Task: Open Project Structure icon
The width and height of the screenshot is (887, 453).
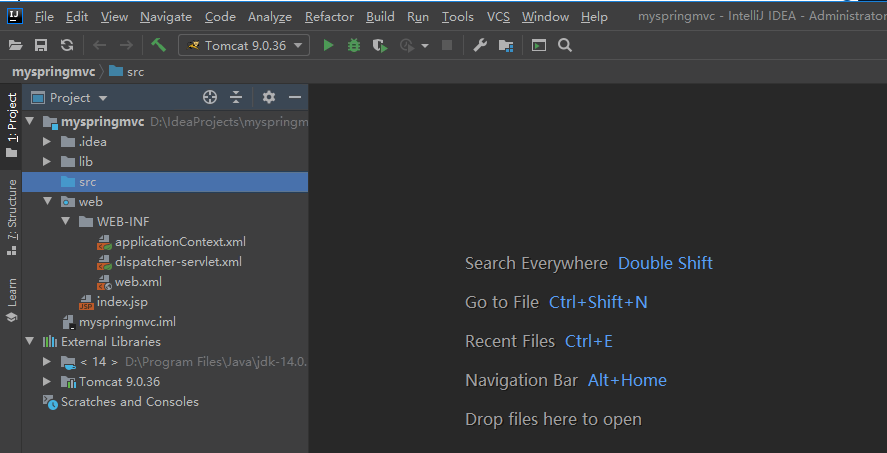Action: point(506,46)
